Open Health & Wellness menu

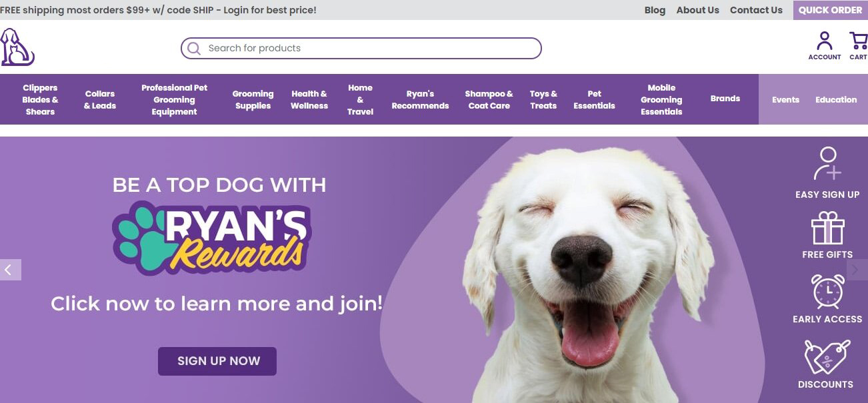[x=309, y=99]
